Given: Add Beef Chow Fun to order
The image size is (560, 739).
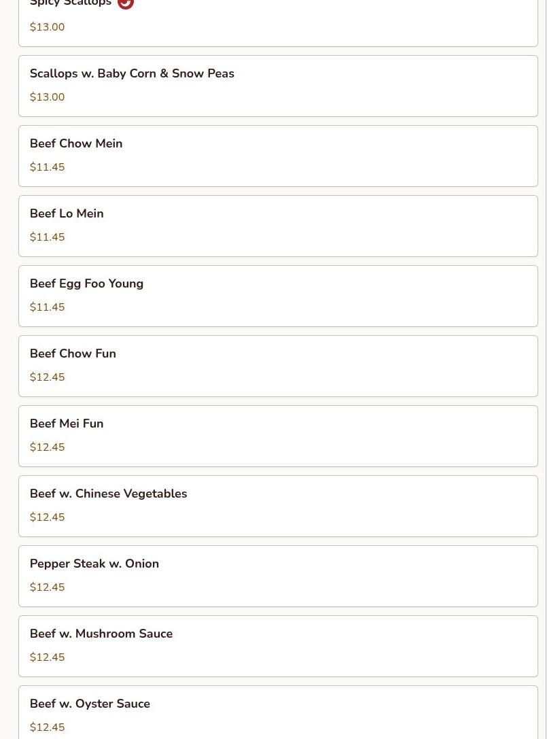Looking at the screenshot, I should tap(278, 366).
